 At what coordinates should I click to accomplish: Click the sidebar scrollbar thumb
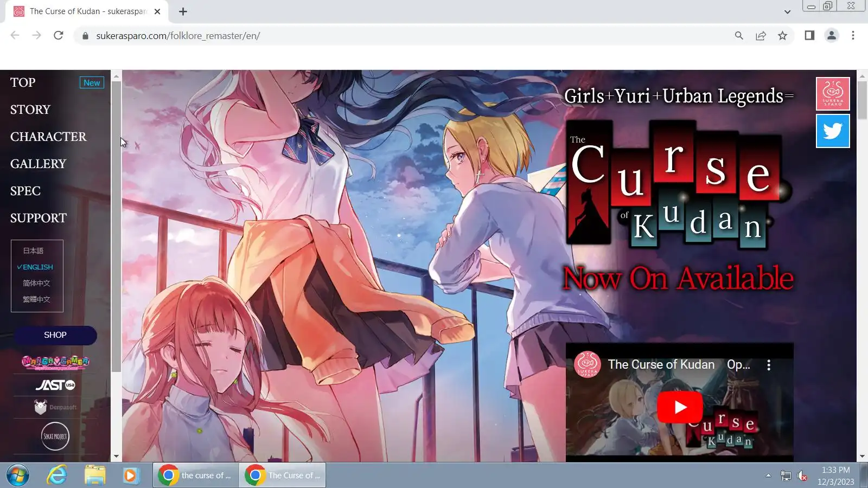tap(116, 227)
